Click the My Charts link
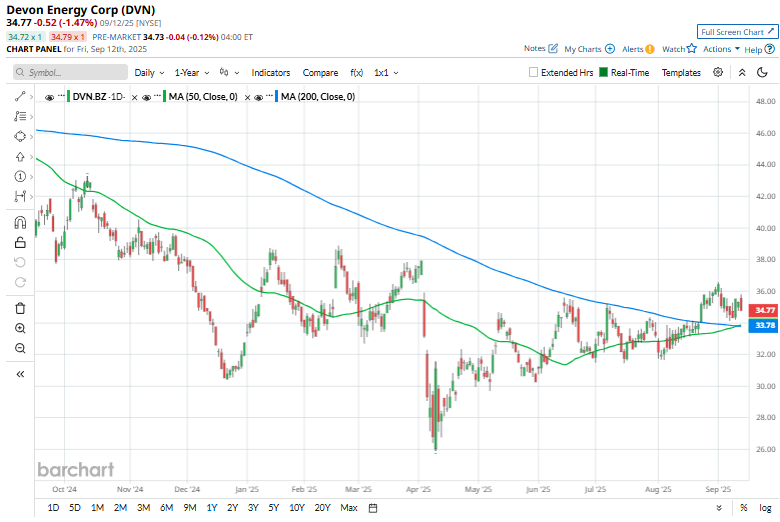 tap(583, 49)
